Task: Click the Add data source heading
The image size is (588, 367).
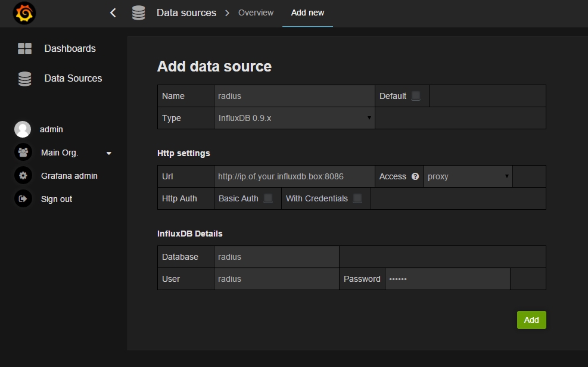Action: pyautogui.click(x=214, y=66)
